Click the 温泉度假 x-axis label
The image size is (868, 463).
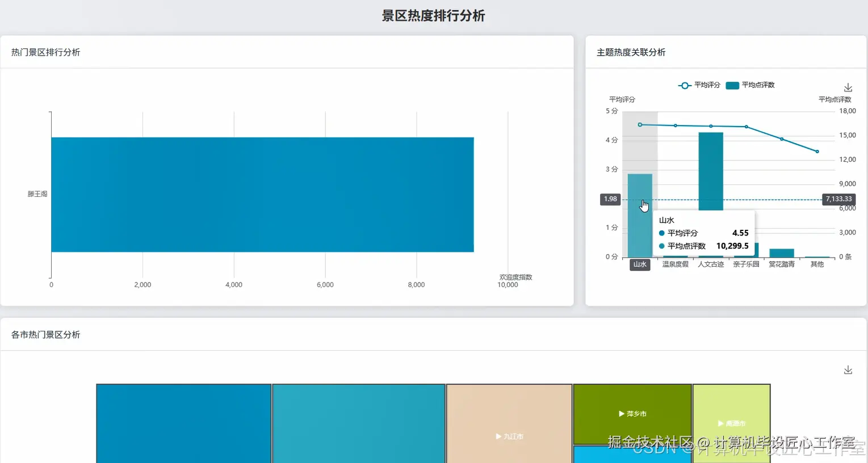[676, 264]
